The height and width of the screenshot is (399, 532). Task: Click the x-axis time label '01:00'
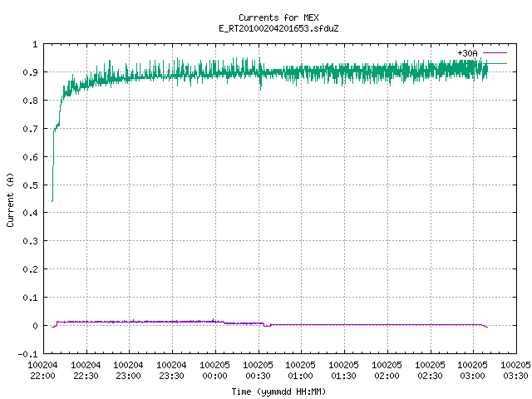tap(300, 376)
